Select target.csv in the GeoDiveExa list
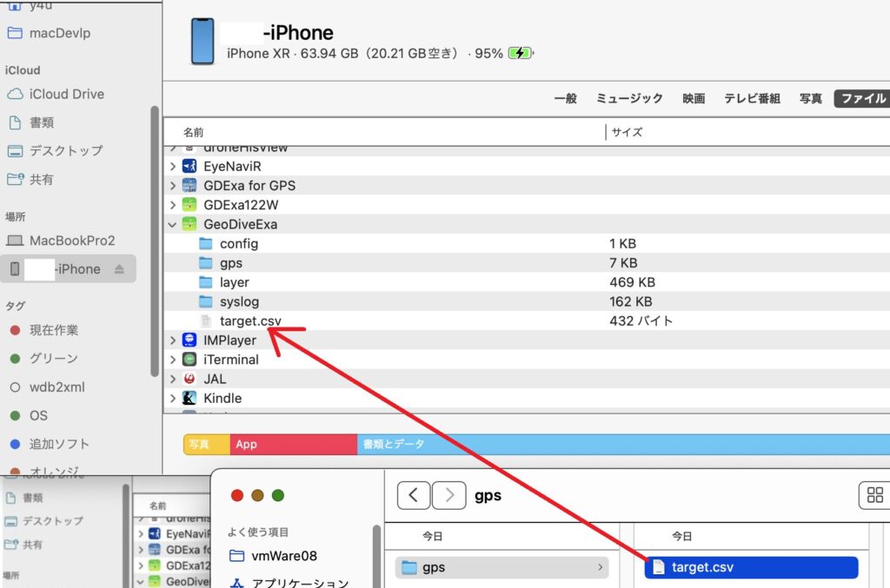Viewport: 890px width, 588px height. (x=250, y=321)
